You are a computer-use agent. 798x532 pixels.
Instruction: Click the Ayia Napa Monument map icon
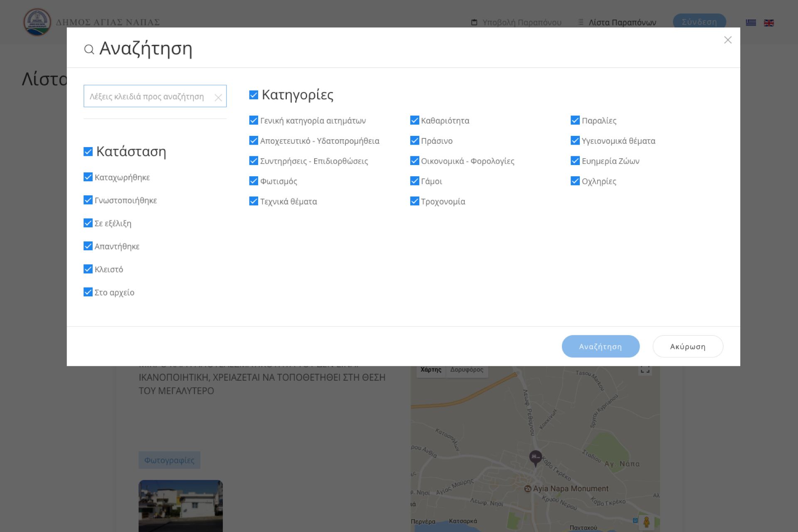[527, 489]
